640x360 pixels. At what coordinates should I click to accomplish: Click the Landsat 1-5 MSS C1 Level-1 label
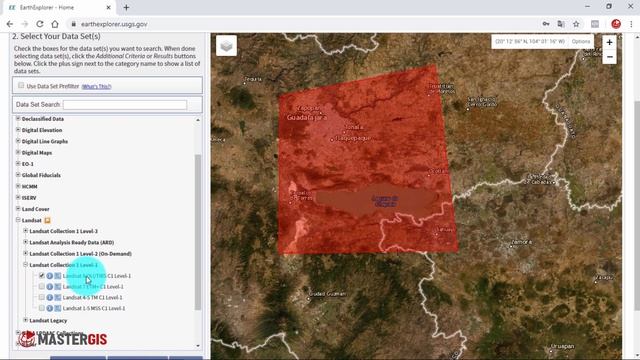[x=94, y=309]
